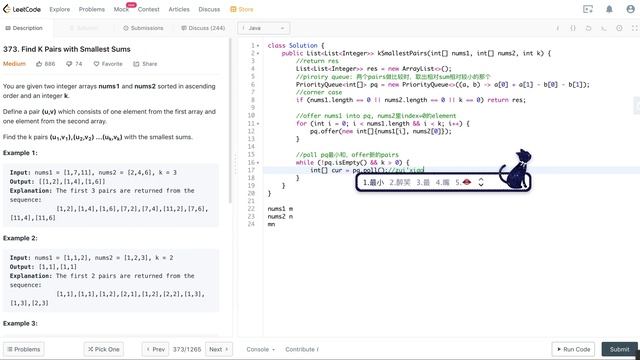Viewport: 640px width, 360px height.
Task: Click 'nums1 m' on line 22
Action: [280, 209]
